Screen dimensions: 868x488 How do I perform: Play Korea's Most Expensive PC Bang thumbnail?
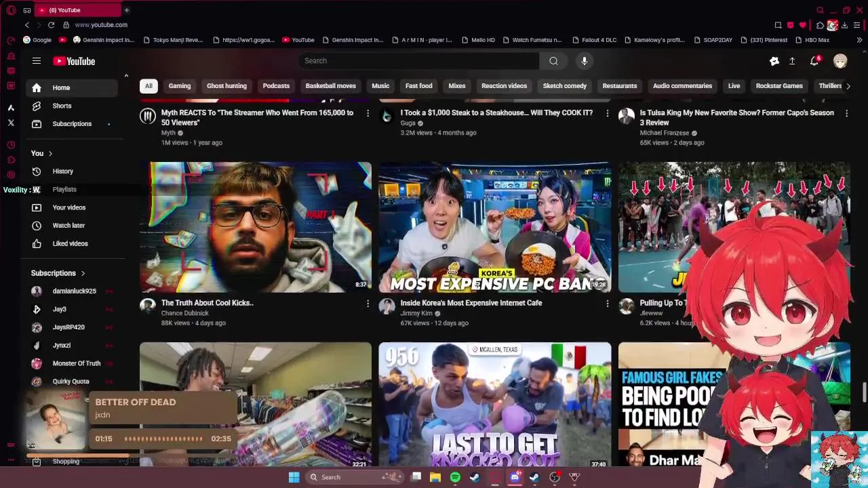[495, 227]
